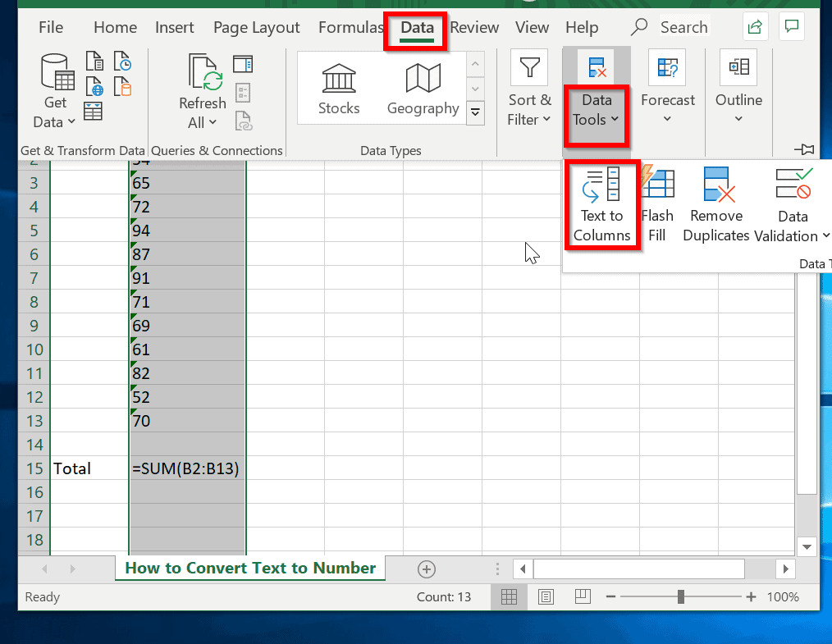Select the How to Convert Text to Number sheet tab

[x=249, y=568]
